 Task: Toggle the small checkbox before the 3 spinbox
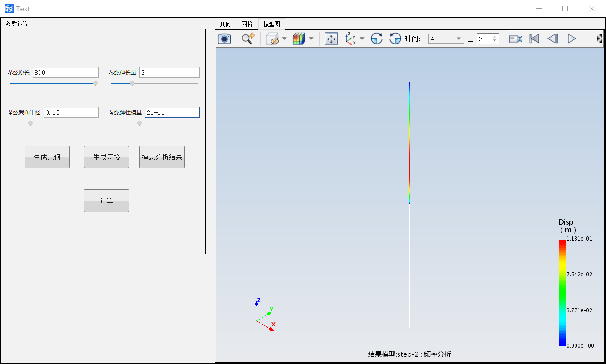pos(470,39)
